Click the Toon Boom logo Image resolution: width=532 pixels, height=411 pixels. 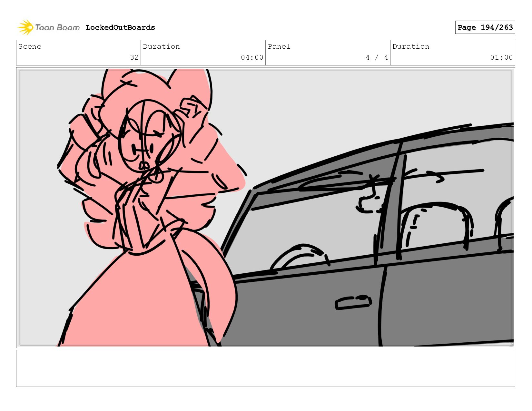pyautogui.click(x=48, y=27)
